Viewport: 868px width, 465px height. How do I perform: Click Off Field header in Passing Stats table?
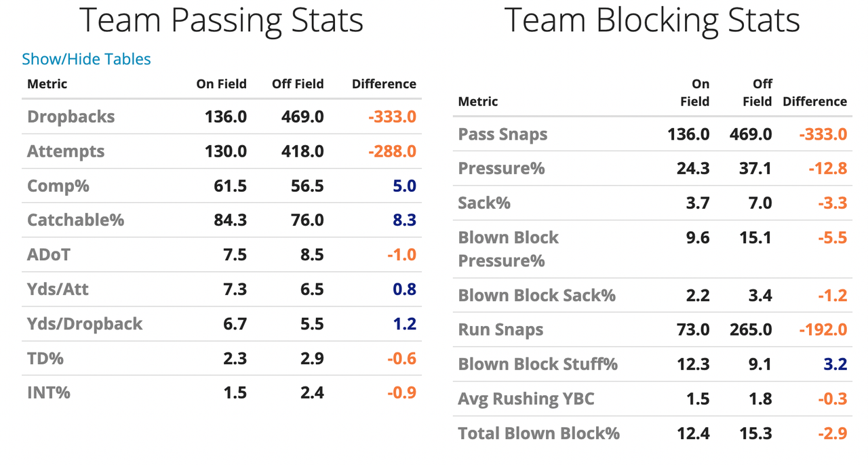click(298, 84)
